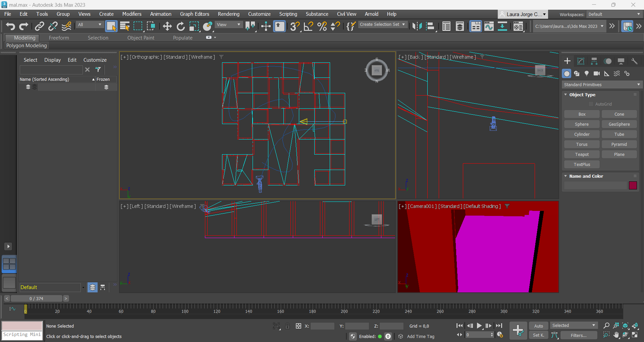Open Create Selection Set dropdown
Screen dimensions: 644x342
click(383, 24)
